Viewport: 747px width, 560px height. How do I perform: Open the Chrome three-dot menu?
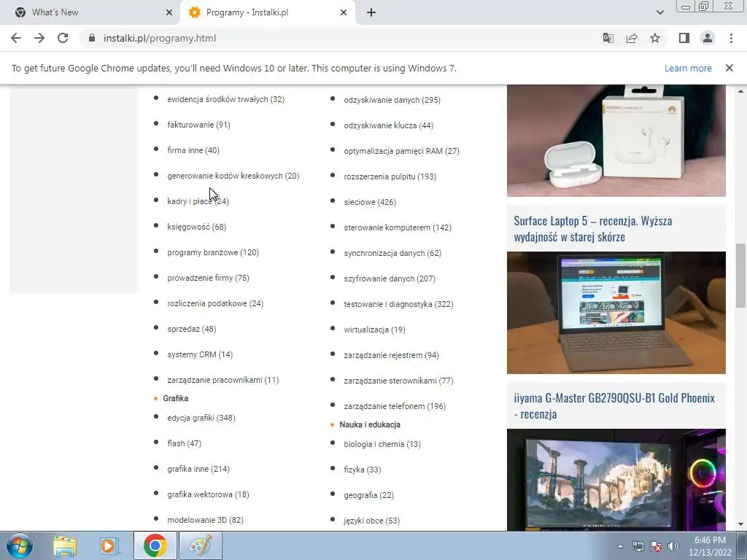[x=731, y=38]
